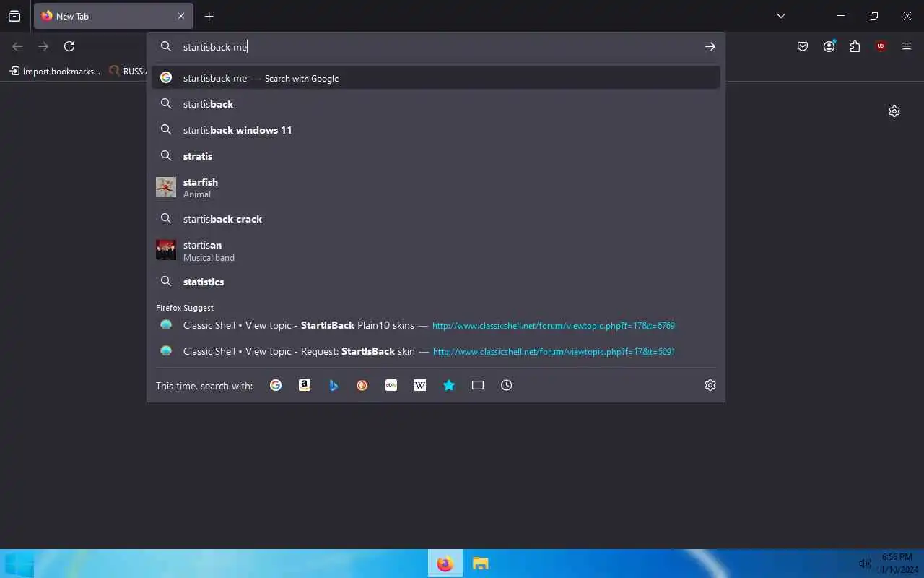Personalize new tab with gear icon
924x578 pixels.
(x=894, y=111)
